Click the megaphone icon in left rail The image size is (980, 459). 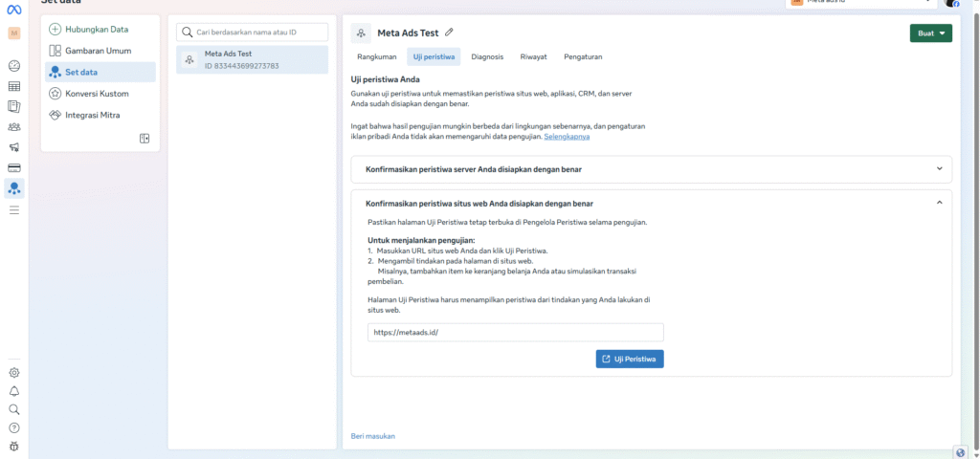(x=14, y=147)
